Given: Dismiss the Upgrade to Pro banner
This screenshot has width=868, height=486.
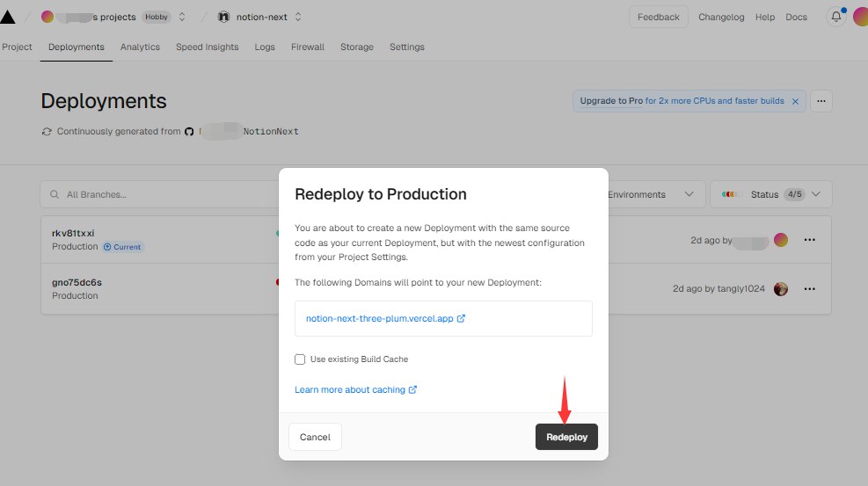Looking at the screenshot, I should coord(795,101).
